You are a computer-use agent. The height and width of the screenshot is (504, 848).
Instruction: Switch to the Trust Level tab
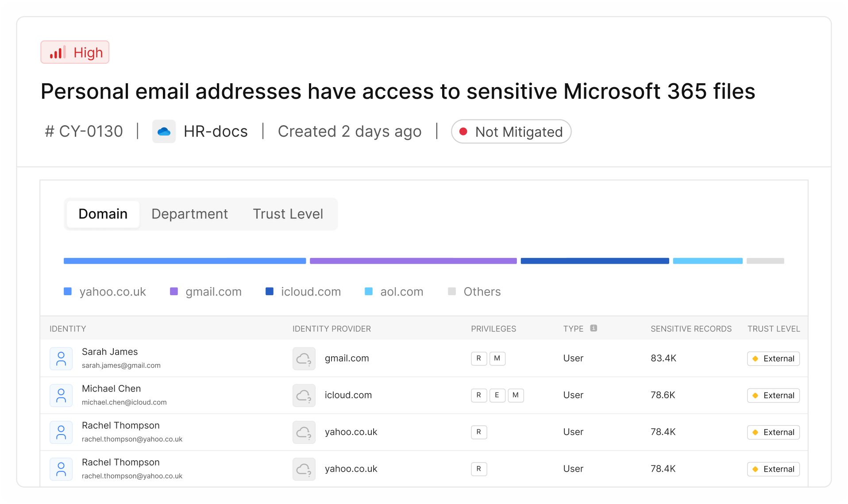pos(288,214)
